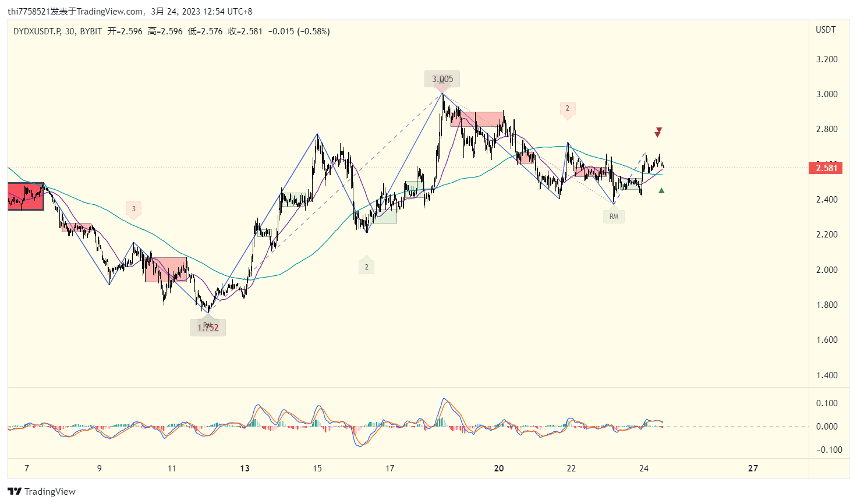Click date label 9 on time axis

(x=100, y=468)
